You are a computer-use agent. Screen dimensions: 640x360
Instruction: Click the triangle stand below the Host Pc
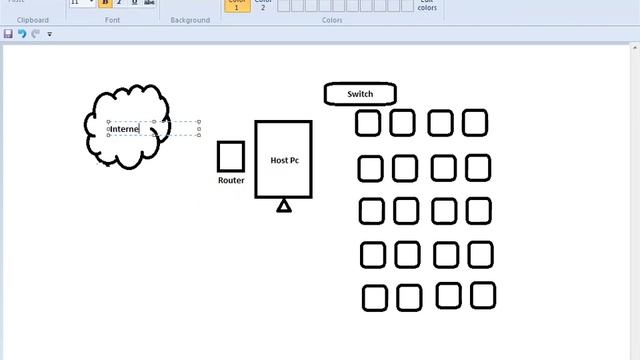pos(284,206)
